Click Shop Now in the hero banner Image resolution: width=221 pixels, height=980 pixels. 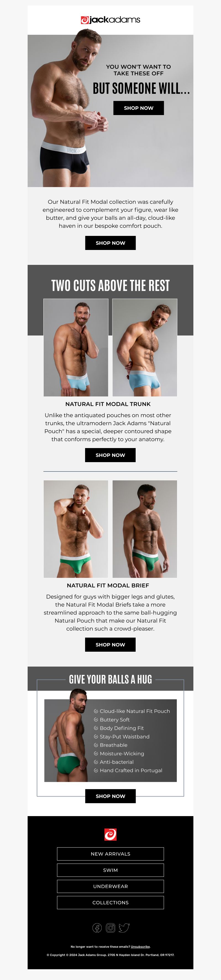139,108
